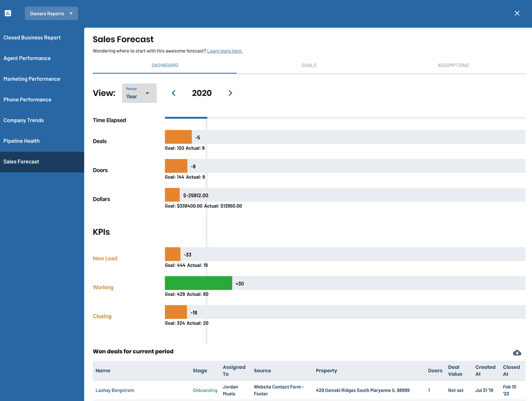Go to previous year with left chevron
The image size is (532, 401).
point(173,93)
